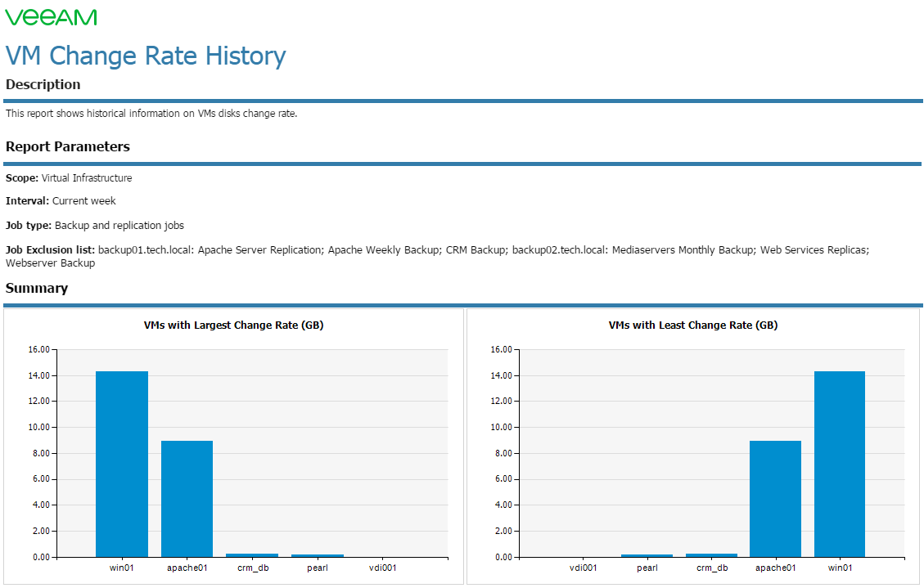Click the win01 bar in Least Change Rate chart
Image resolution: width=924 pixels, height=588 pixels.
(840, 464)
